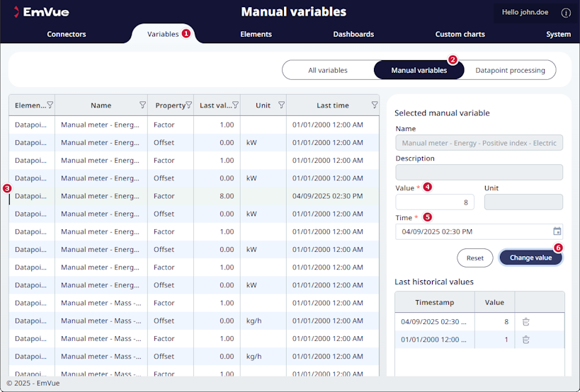Click into the Value input field

click(x=435, y=202)
